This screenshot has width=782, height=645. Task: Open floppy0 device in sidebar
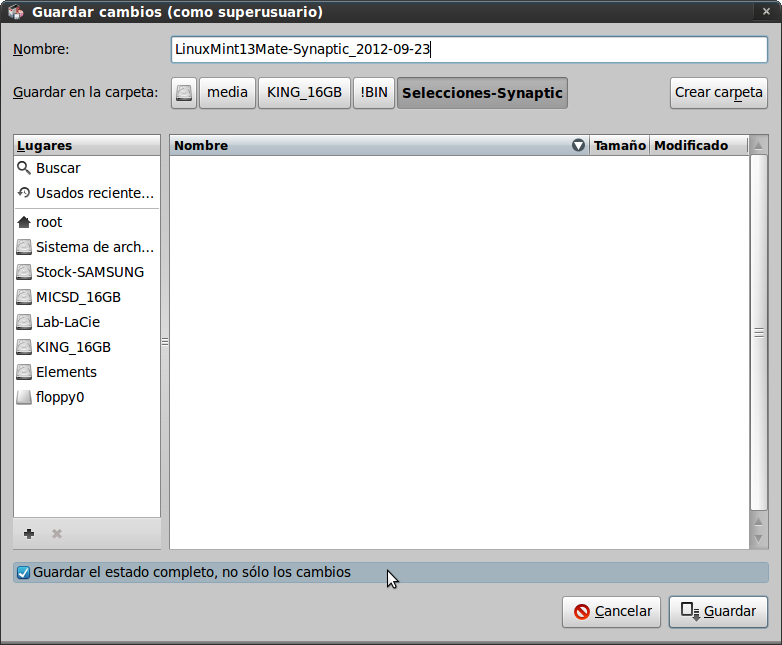[x=59, y=397]
